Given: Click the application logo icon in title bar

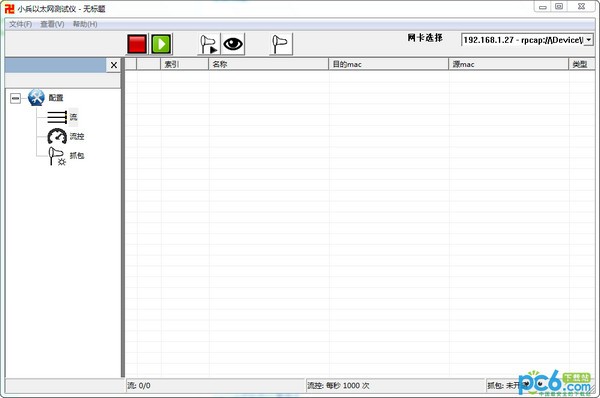Looking at the screenshot, I should point(10,8).
